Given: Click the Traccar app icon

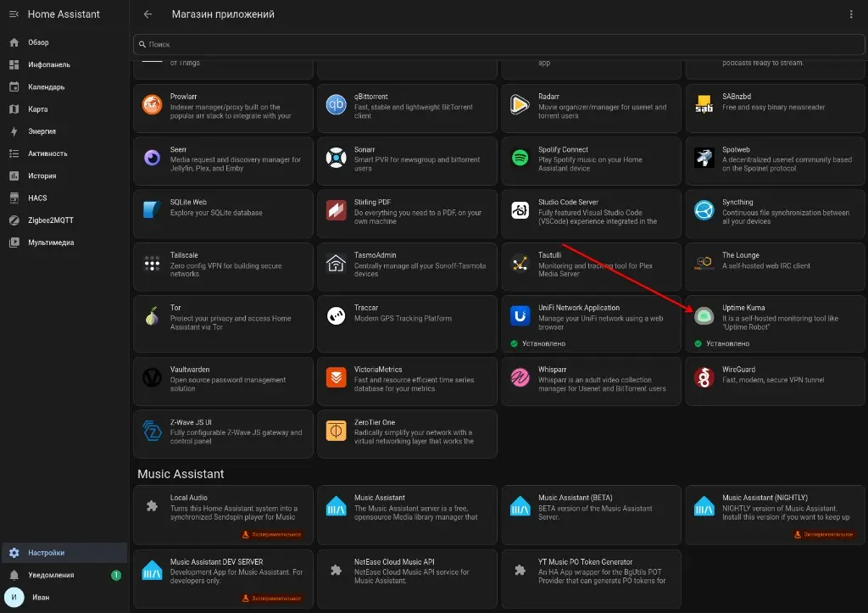Looking at the screenshot, I should [336, 316].
